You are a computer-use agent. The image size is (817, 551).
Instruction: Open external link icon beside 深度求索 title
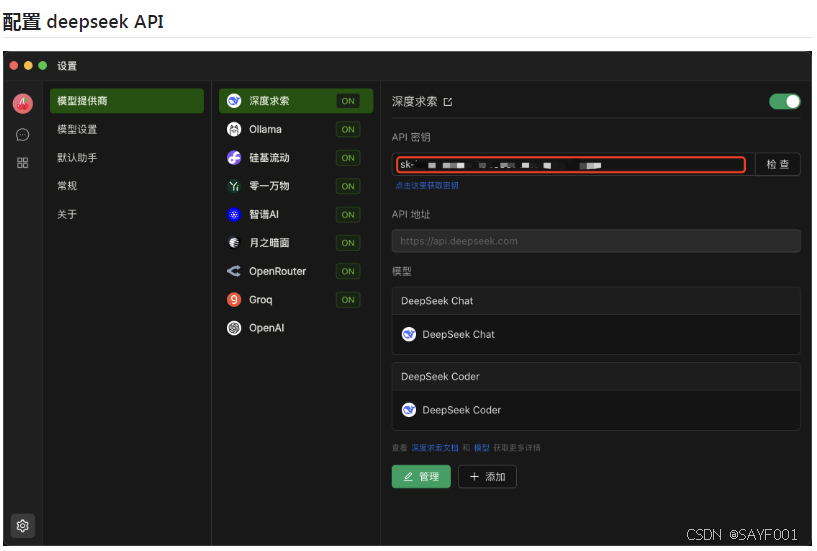point(448,102)
